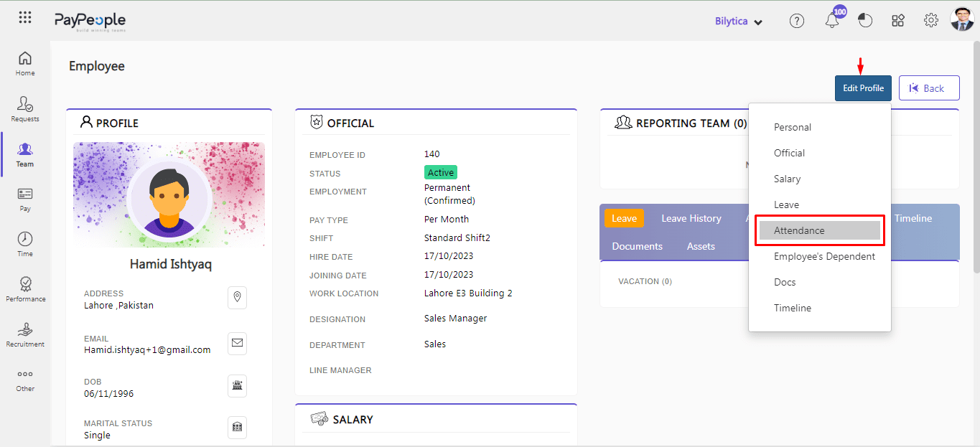Click the Permanent (Confirmed) employment value

pyautogui.click(x=449, y=194)
